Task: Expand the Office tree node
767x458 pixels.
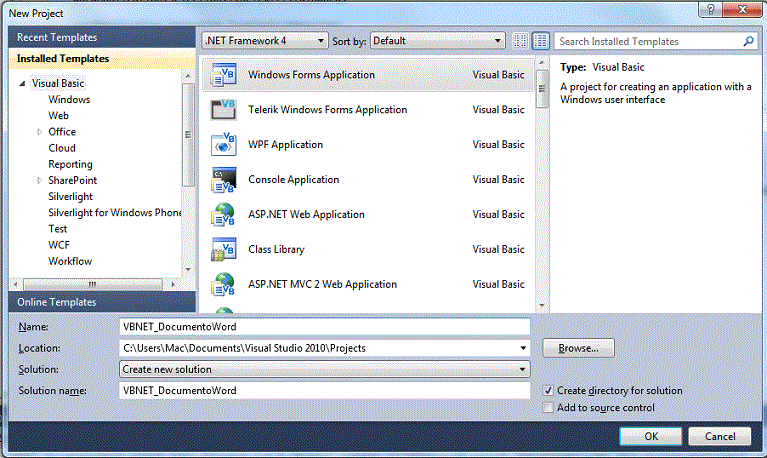Action: click(x=40, y=132)
